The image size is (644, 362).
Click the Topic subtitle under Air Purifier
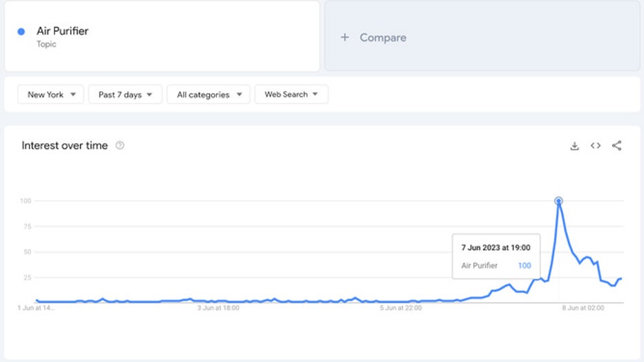[x=46, y=44]
